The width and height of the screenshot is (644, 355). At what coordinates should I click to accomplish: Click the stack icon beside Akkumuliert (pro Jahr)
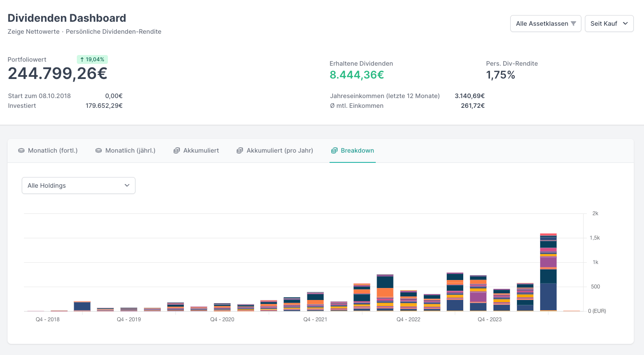pos(240,150)
